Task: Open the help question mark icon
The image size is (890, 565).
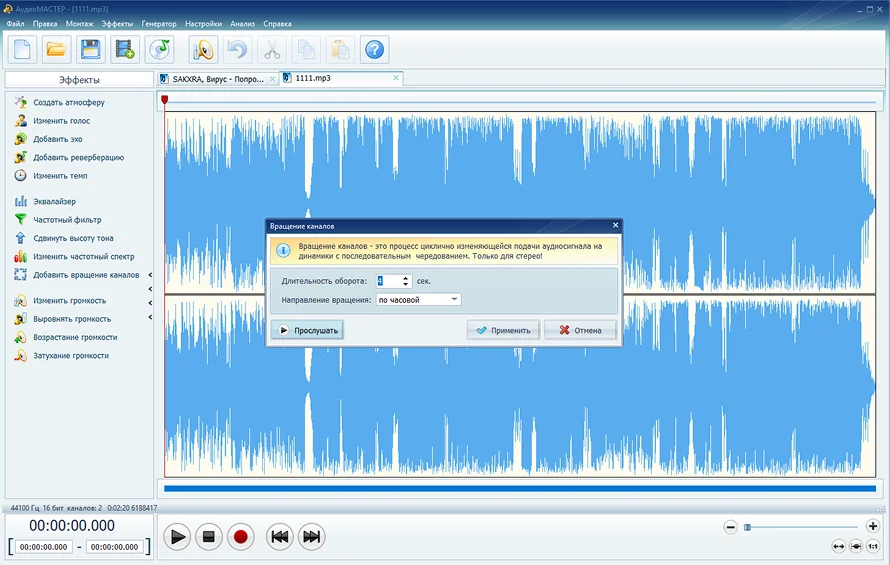Action: click(374, 49)
